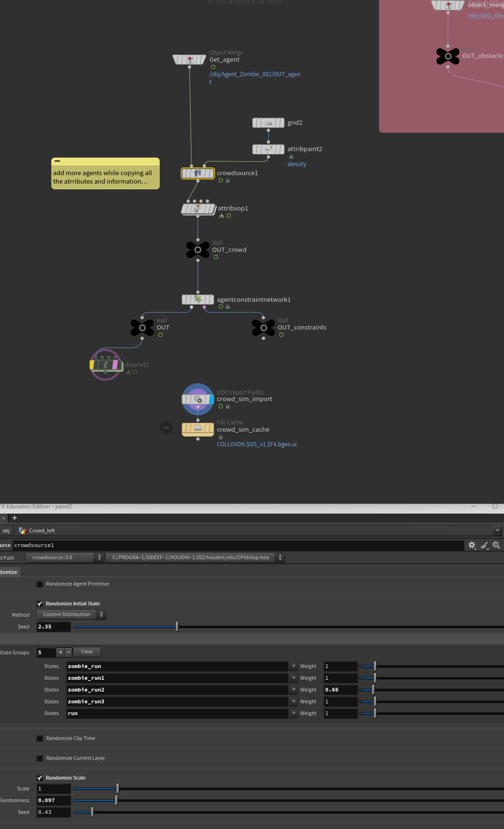Add a new panel tab with plus
Viewport: 504px width, 829px height.
click(x=15, y=518)
